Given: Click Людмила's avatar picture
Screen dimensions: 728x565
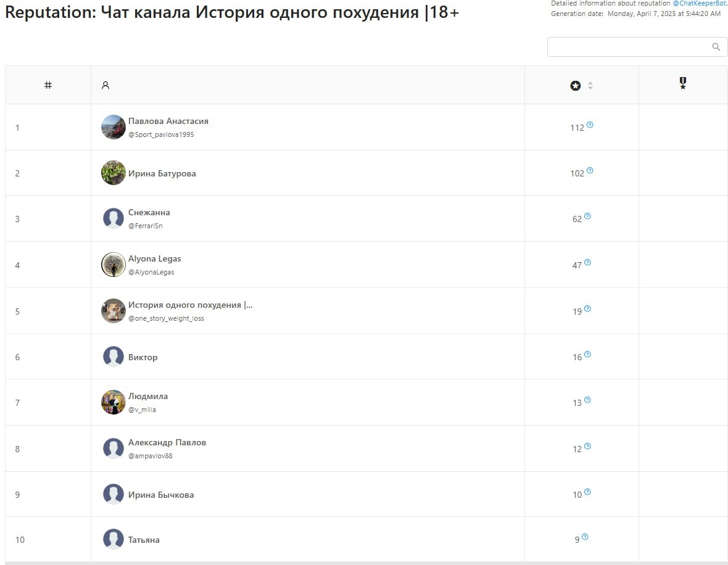Looking at the screenshot, I should [114, 402].
